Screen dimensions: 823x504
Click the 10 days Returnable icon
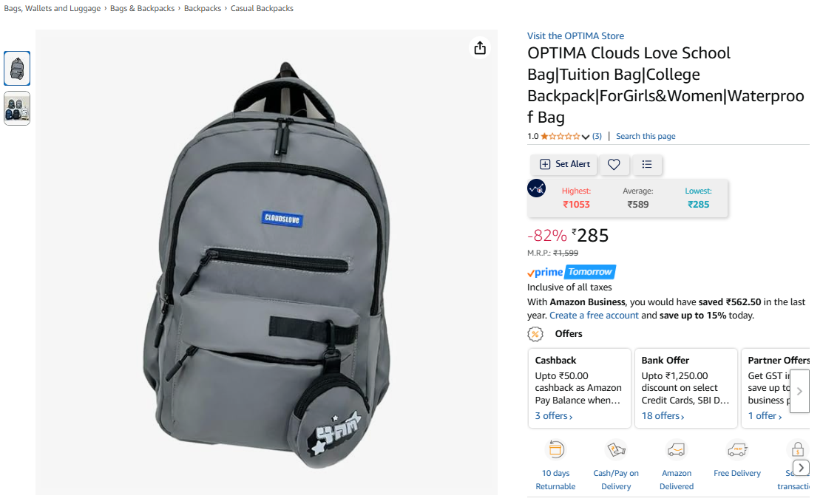pos(556,449)
